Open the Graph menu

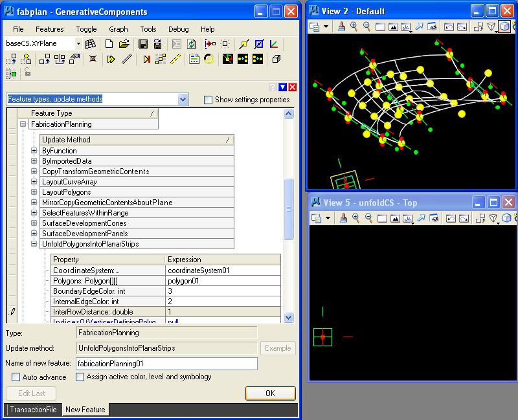[x=118, y=29]
